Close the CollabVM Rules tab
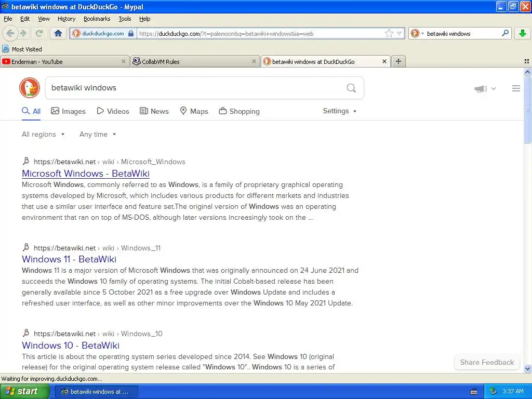Viewport: 532px width, 399px height. pyautogui.click(x=254, y=61)
